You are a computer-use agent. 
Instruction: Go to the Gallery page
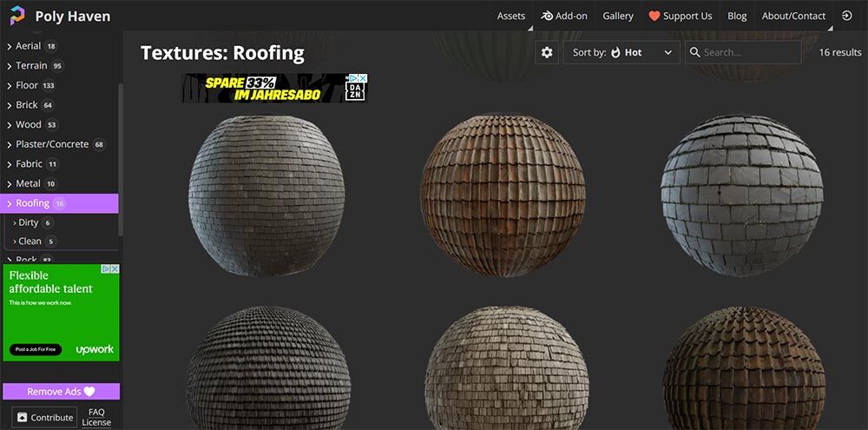click(x=617, y=16)
